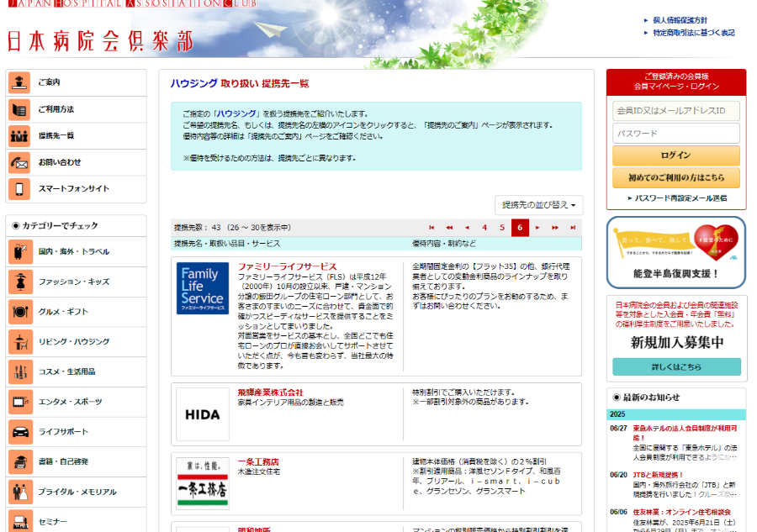This screenshot has height=532, width=757.
Task: Go to previous page arrow
Action: click(x=467, y=228)
